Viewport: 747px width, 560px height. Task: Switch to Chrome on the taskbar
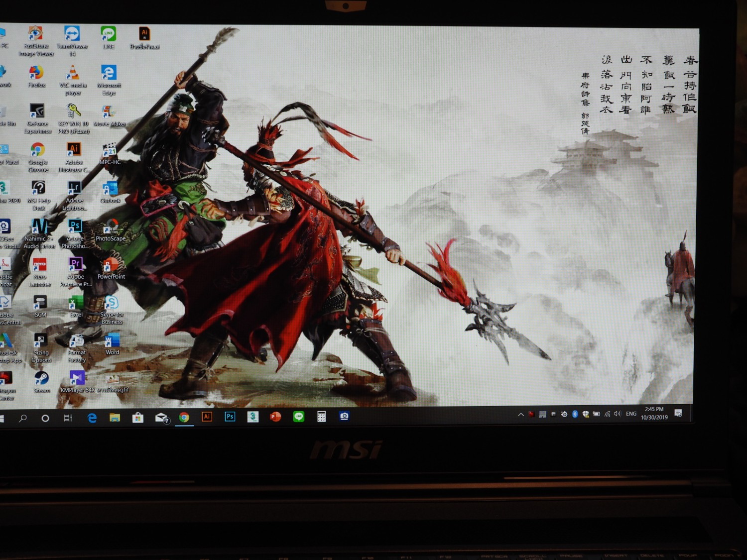(x=184, y=417)
